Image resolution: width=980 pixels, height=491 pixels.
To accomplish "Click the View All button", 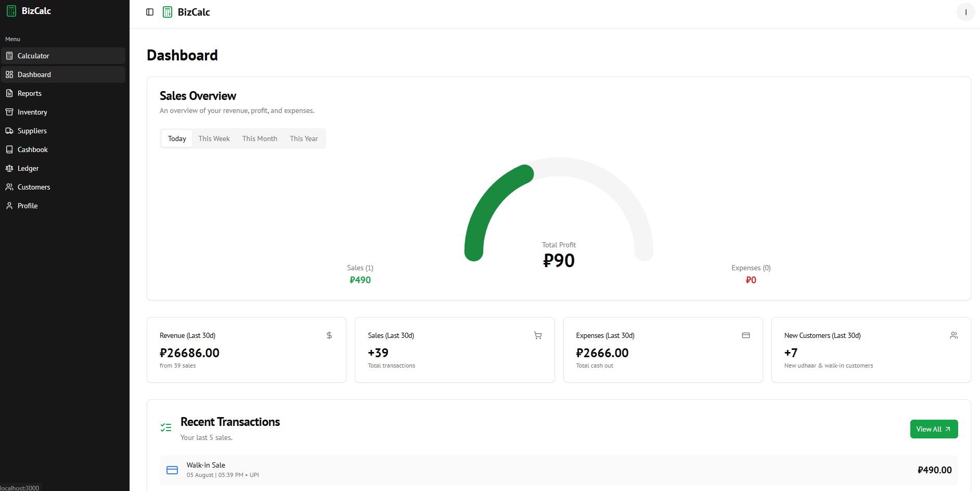I will tap(934, 429).
